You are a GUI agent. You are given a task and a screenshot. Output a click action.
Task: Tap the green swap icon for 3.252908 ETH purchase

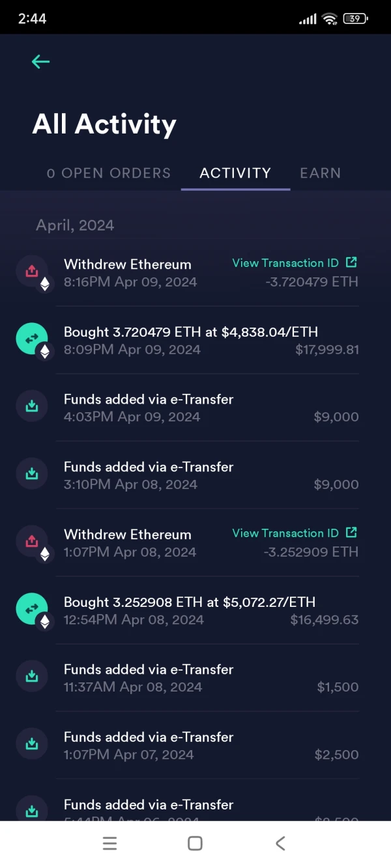coord(32,609)
